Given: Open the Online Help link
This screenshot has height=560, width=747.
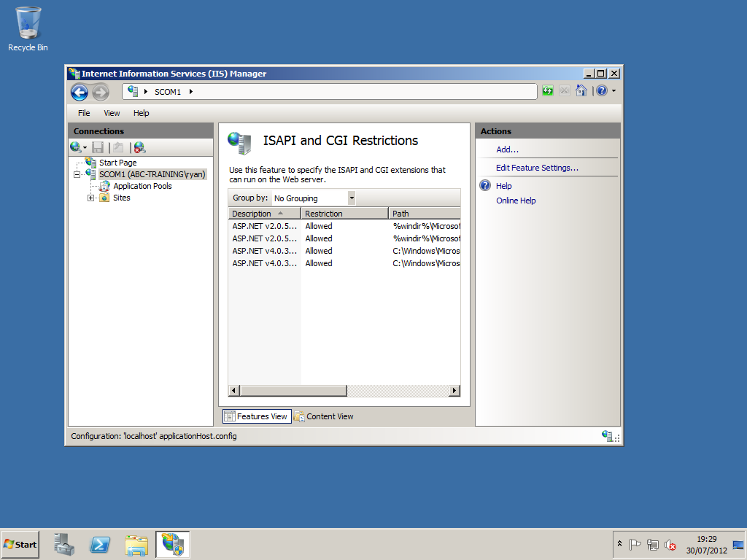Looking at the screenshot, I should (x=516, y=201).
